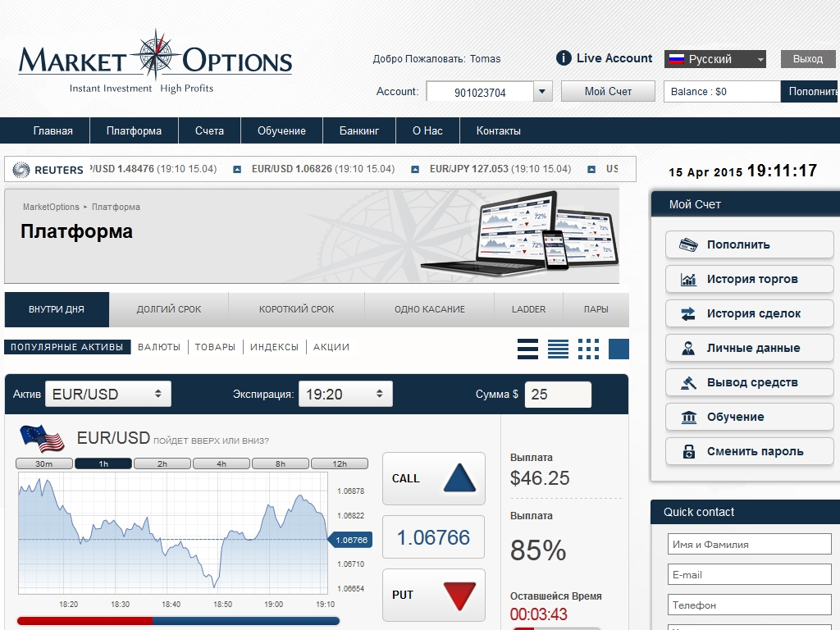Click the Reuters logo in ticker
Image resolution: width=840 pixels, height=630 pixels.
(48, 170)
